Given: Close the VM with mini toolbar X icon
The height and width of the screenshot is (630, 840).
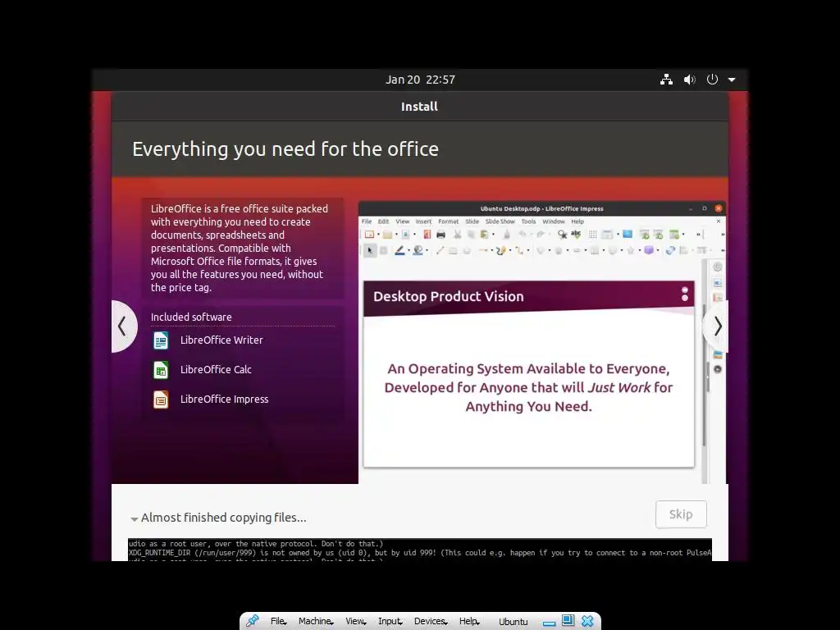Looking at the screenshot, I should coord(587,621).
